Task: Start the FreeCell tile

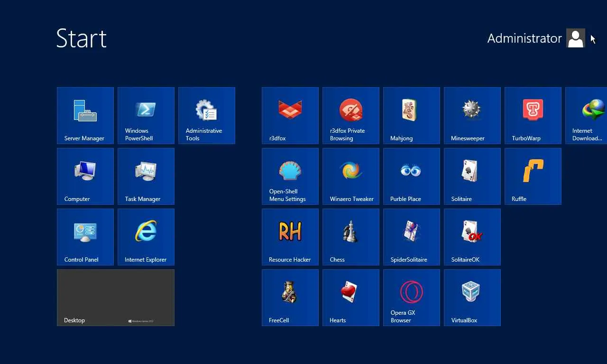Action: [290, 298]
